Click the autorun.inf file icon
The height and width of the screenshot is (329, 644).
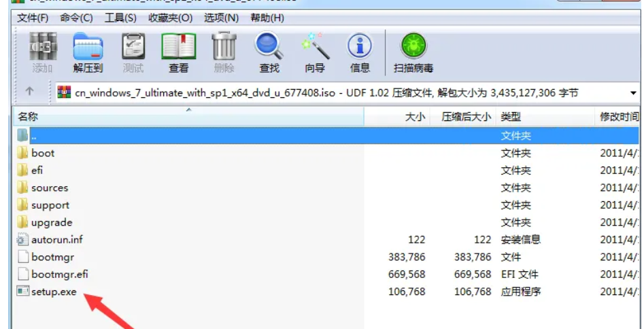(x=22, y=239)
